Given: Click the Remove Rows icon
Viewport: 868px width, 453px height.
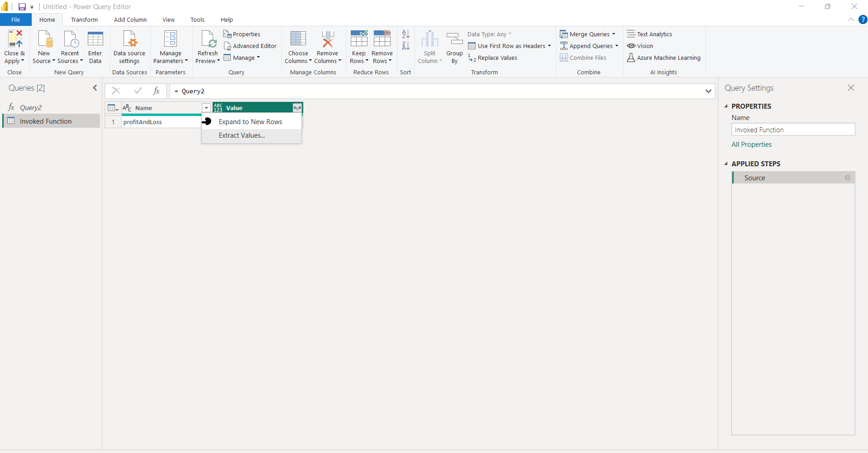Looking at the screenshot, I should pos(382,39).
